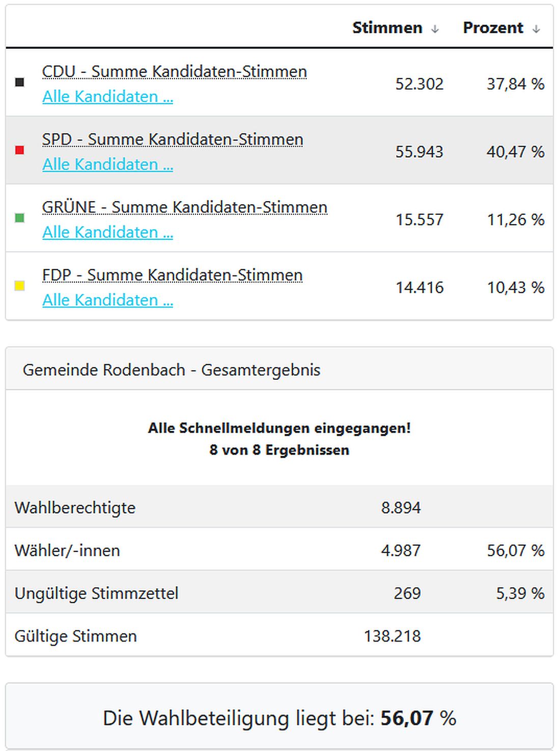560x751 pixels.
Task: Click the Wahlbeteiligung 56,07 % banner
Action: (280, 718)
